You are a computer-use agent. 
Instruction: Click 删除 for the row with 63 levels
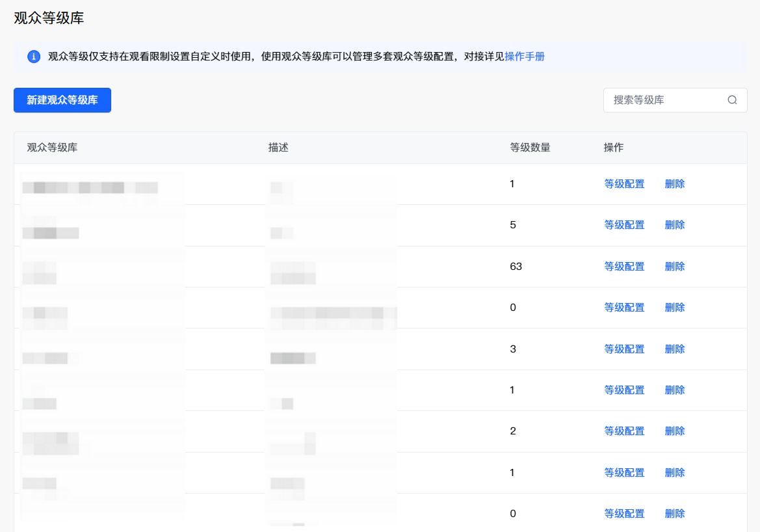point(675,267)
